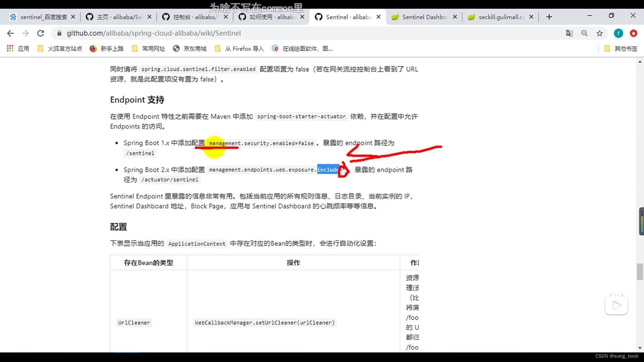The height and width of the screenshot is (362, 644).
Task: Click the page vertical scrollbar thumb
Action: click(x=640, y=272)
